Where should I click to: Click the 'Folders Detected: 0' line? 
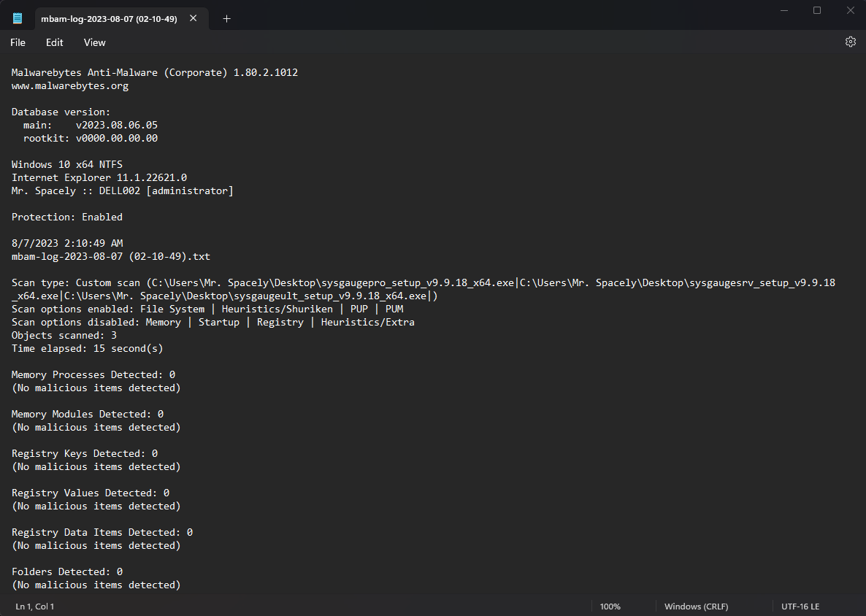pos(67,571)
